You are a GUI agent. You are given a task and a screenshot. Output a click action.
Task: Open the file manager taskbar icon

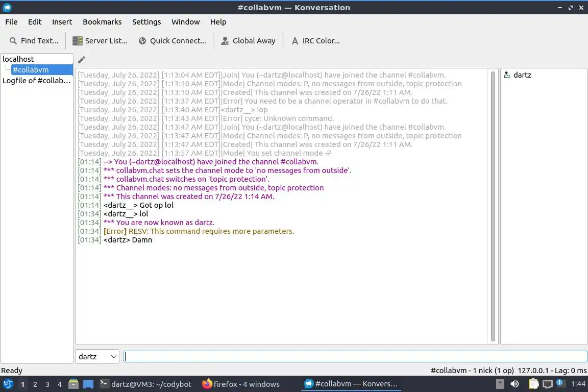73,384
